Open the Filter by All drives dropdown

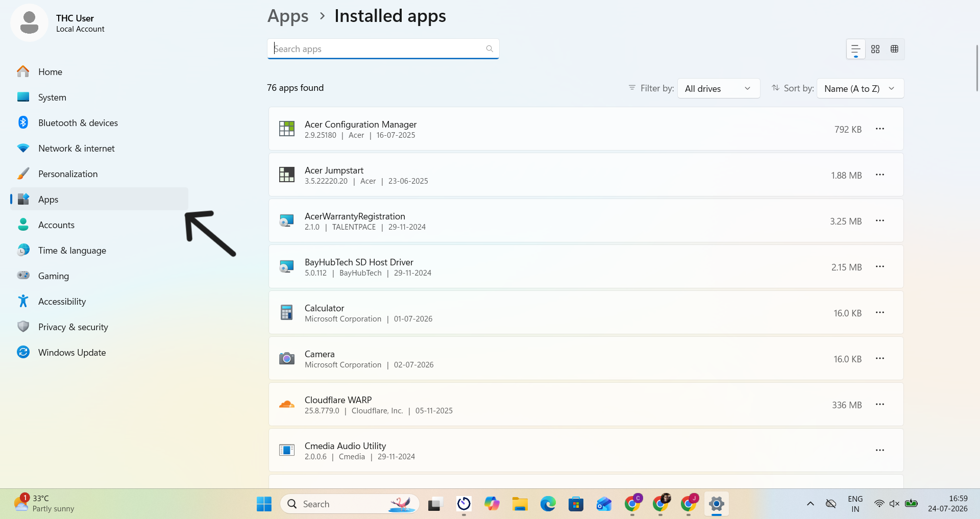click(719, 88)
